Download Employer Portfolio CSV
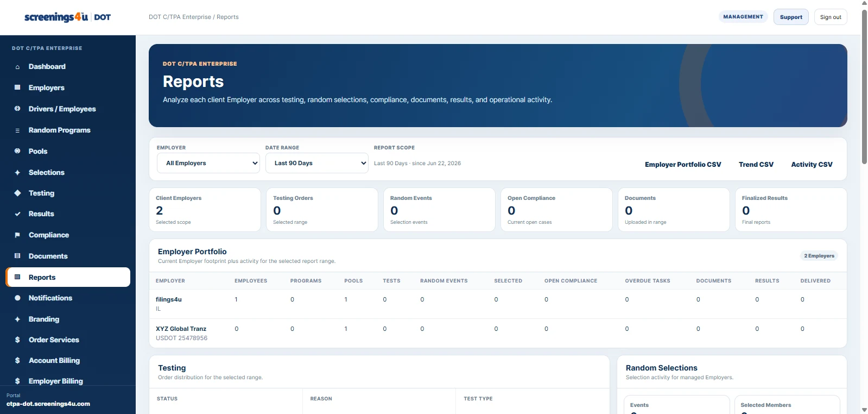This screenshot has width=868, height=414. (683, 164)
